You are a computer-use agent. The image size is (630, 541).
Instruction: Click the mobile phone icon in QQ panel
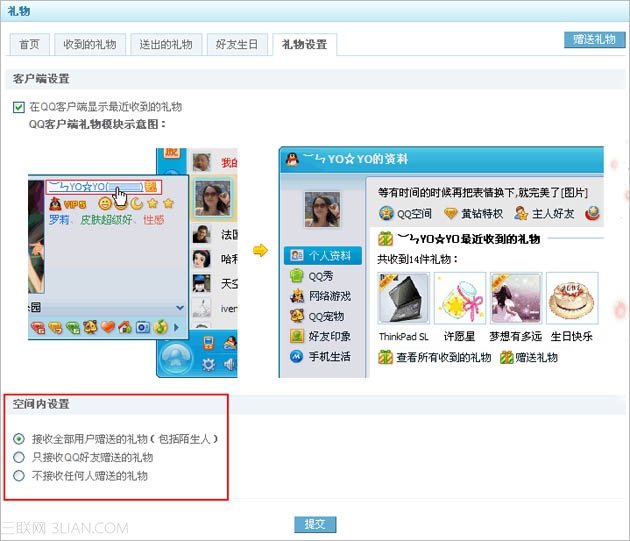click(x=208, y=343)
